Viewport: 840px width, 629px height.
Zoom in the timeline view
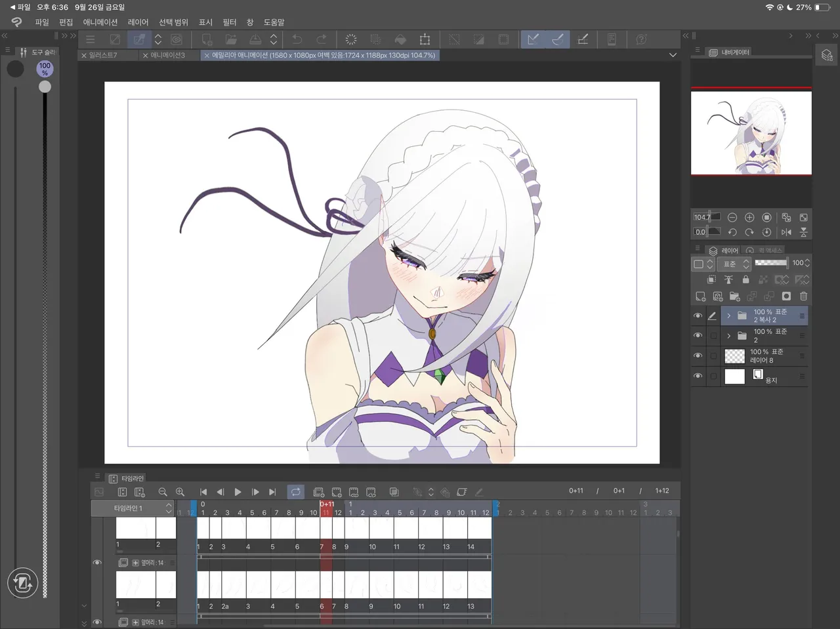[x=180, y=492]
